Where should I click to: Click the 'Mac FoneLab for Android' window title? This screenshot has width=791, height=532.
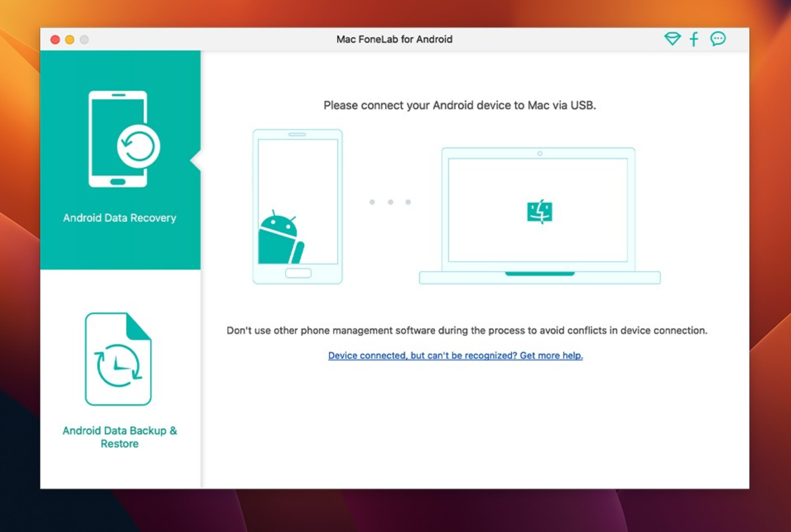[394, 39]
